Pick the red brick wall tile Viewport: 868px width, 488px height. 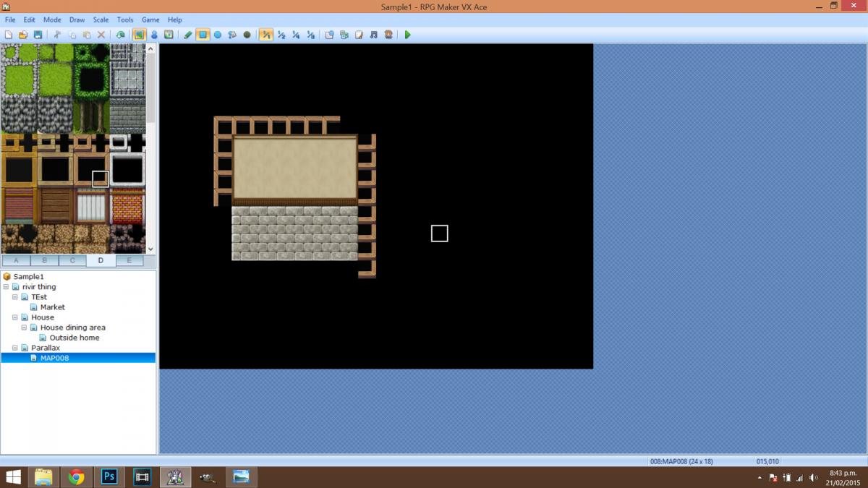point(127,207)
